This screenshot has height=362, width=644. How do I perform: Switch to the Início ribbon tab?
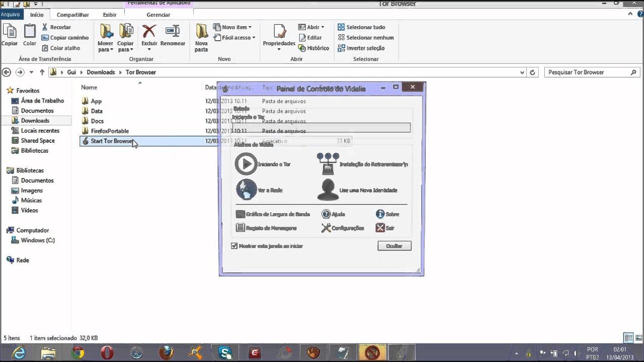[37, 15]
